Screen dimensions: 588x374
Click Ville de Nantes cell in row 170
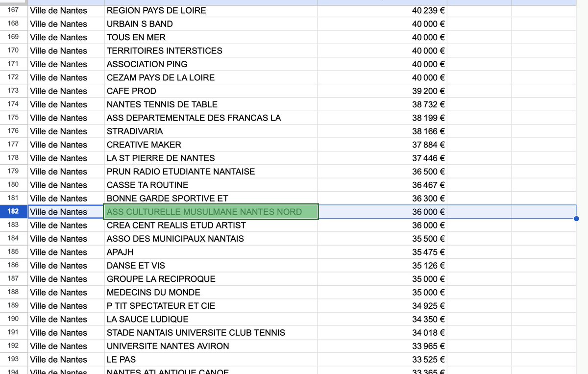(x=66, y=50)
